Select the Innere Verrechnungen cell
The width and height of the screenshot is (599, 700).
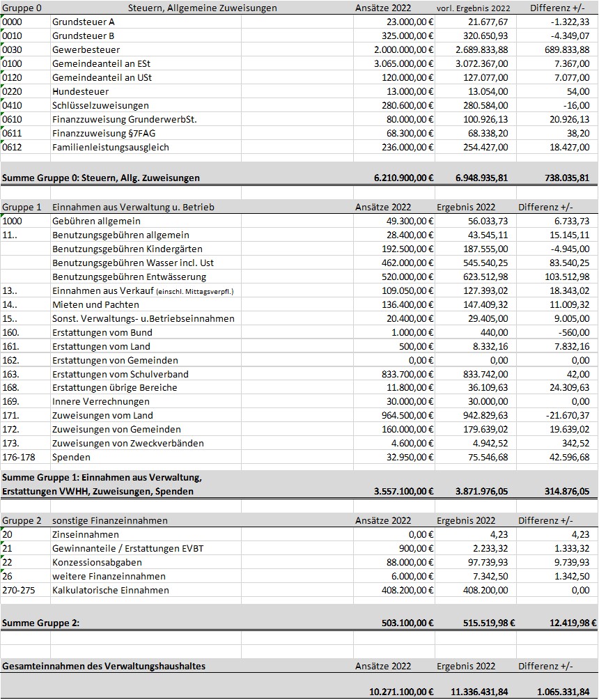coord(146,401)
